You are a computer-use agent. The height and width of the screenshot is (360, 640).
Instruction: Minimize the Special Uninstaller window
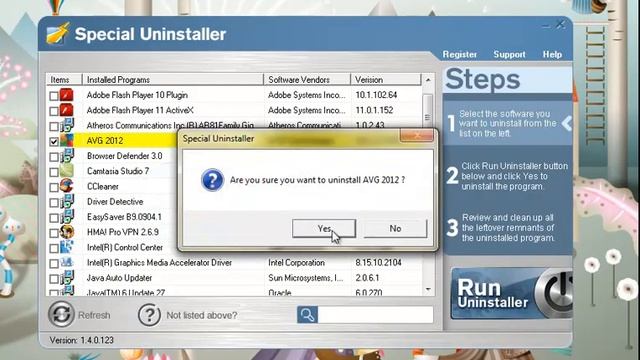click(546, 26)
